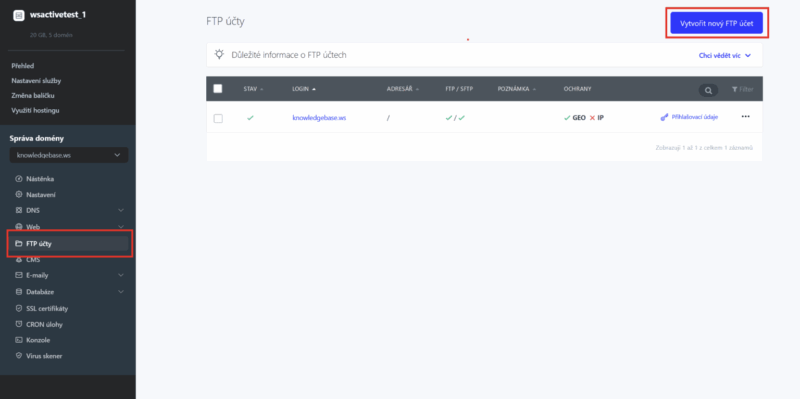
Task: Sort table by POZNÁMKA column
Action: click(x=517, y=89)
